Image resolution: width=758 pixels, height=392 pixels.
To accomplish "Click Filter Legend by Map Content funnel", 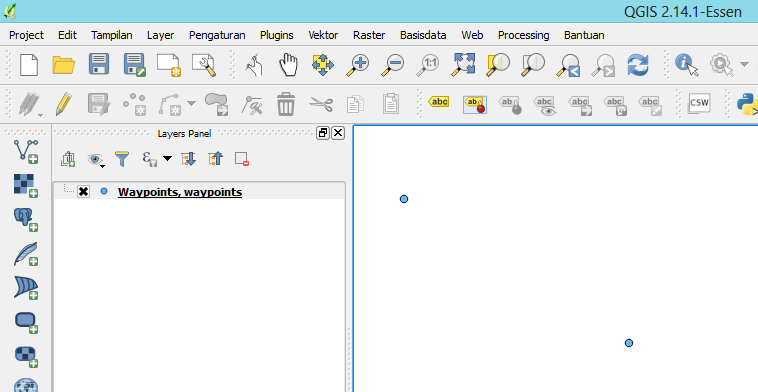I will (122, 159).
